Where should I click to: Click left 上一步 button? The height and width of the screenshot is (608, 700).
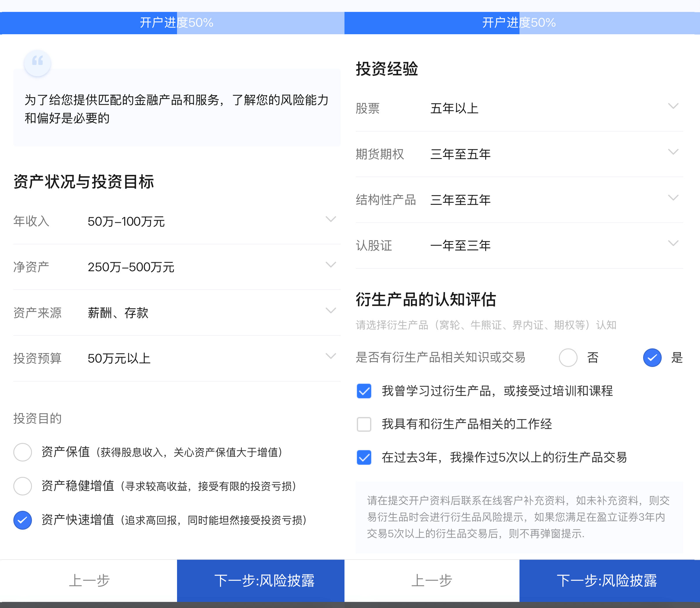(x=89, y=580)
